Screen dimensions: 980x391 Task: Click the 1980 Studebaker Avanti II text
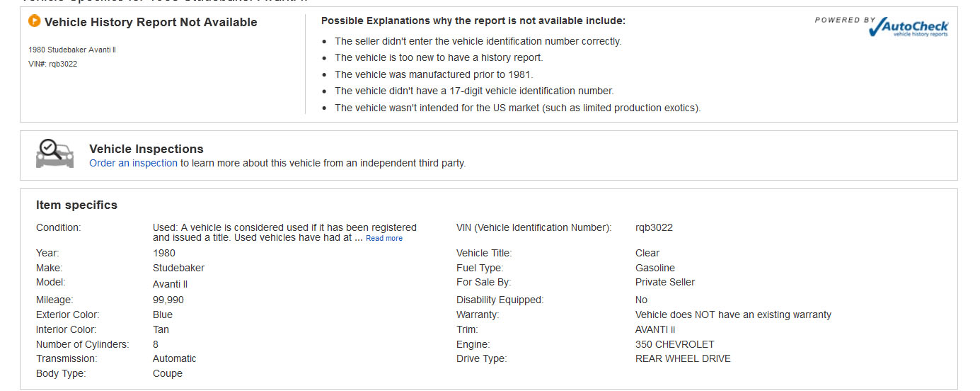(x=72, y=50)
